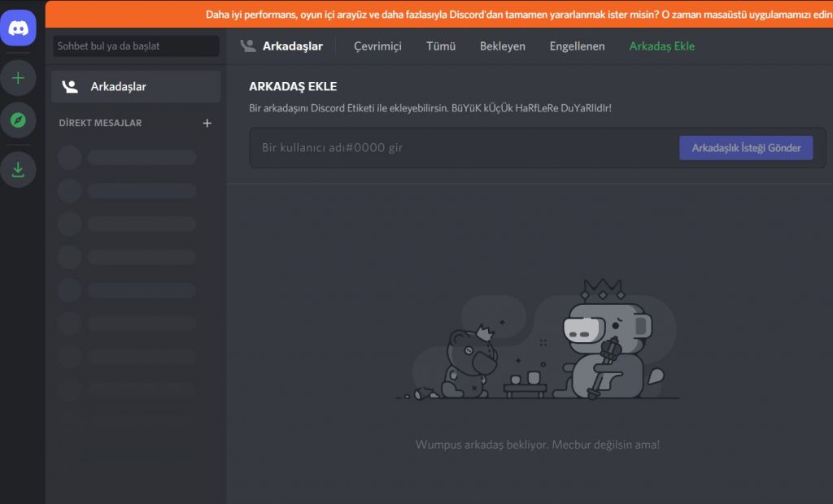Switch to the Çevrimiçi tab
Viewport: 833px width, 504px height.
click(x=377, y=46)
